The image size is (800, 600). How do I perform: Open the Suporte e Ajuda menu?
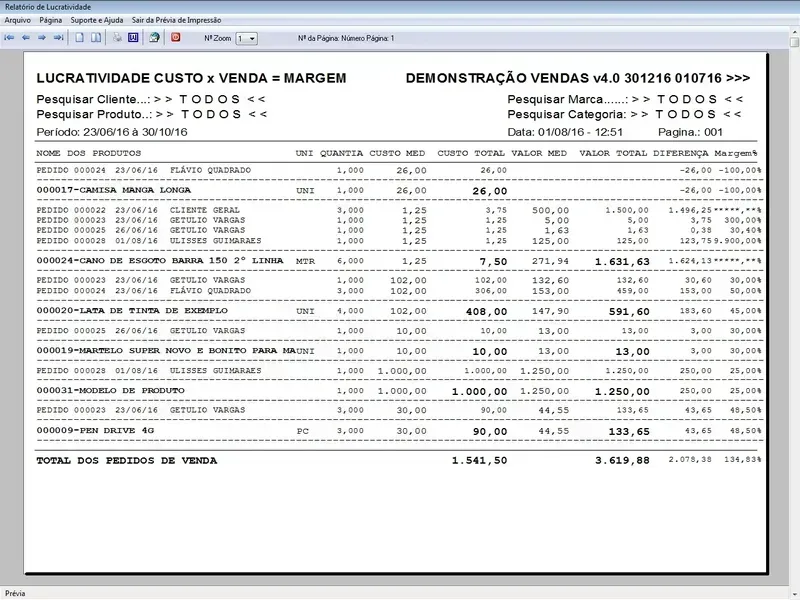click(x=98, y=20)
